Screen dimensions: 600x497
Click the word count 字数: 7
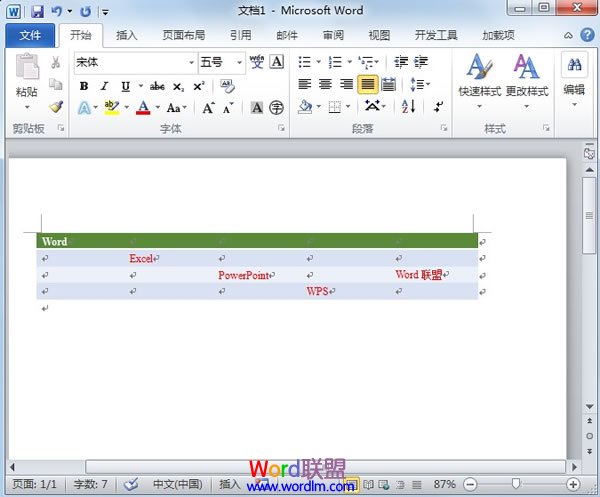[x=90, y=484]
